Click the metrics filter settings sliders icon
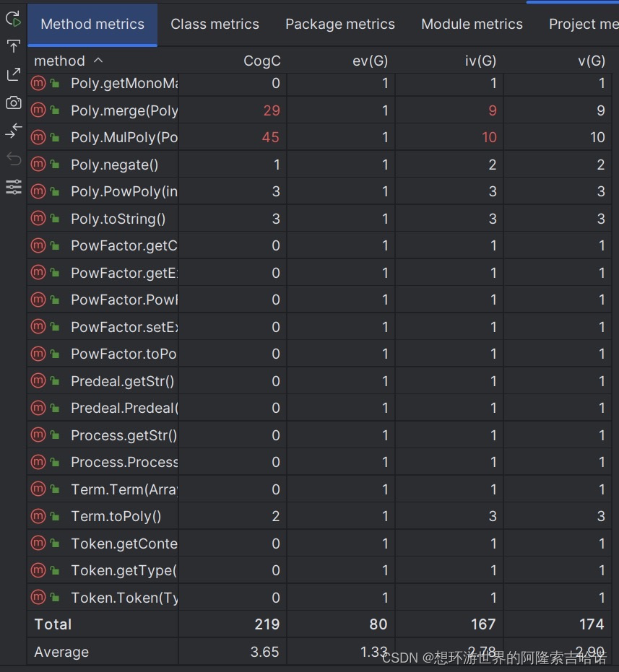Viewport: 619px width, 672px height. click(13, 187)
